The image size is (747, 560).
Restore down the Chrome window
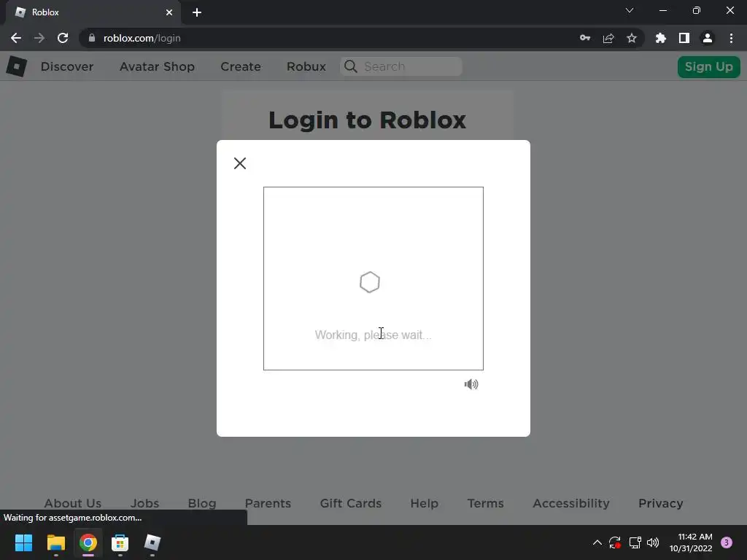697,10
